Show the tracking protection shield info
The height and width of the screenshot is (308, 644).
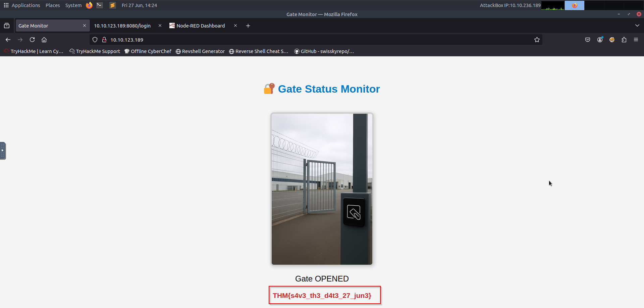click(95, 40)
